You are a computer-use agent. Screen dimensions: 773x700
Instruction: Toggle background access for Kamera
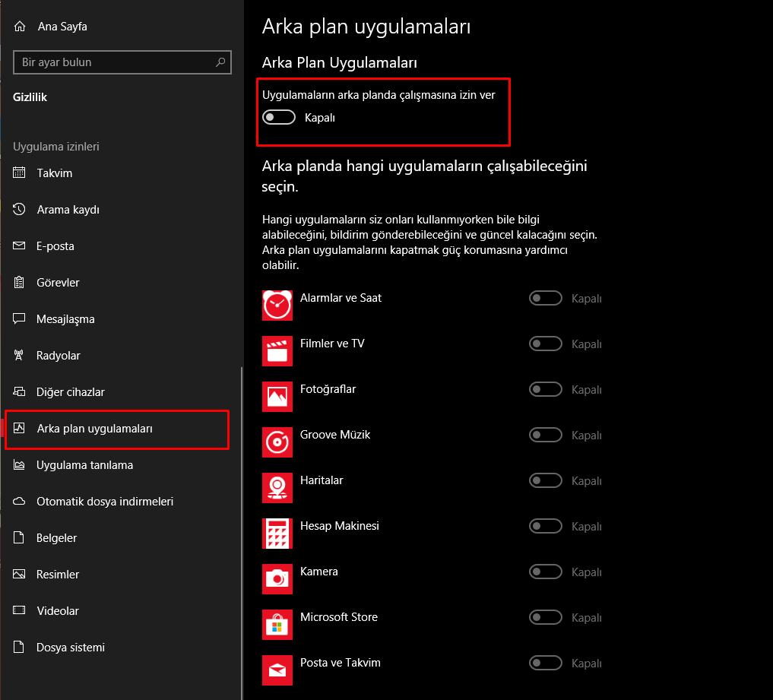click(x=546, y=572)
